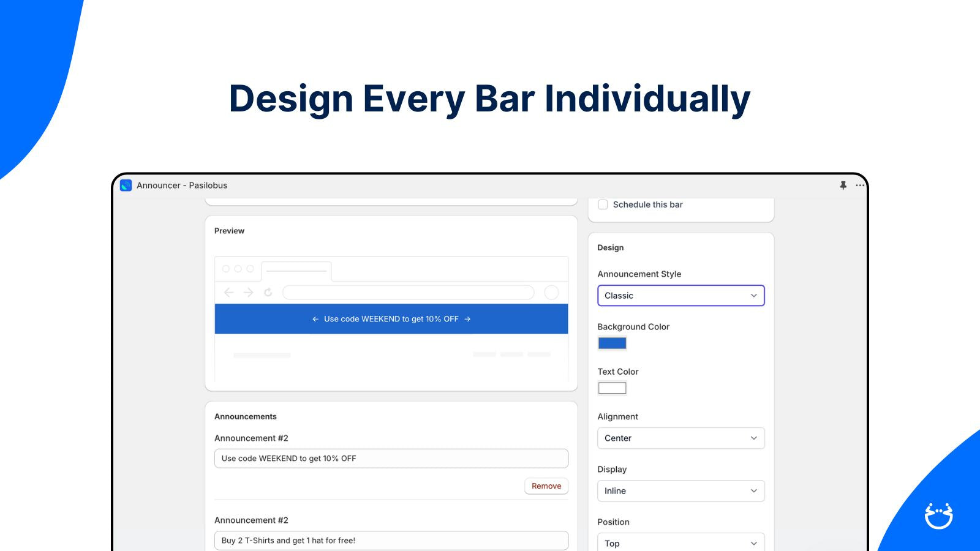
Task: Enable the Schedule this bar checkbox
Action: 603,204
